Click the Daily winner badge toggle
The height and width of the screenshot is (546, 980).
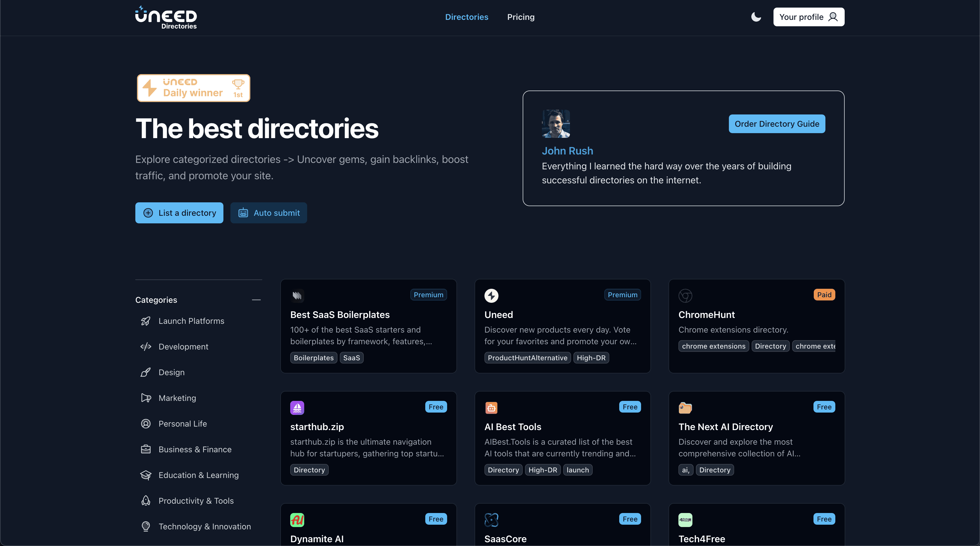(x=193, y=87)
